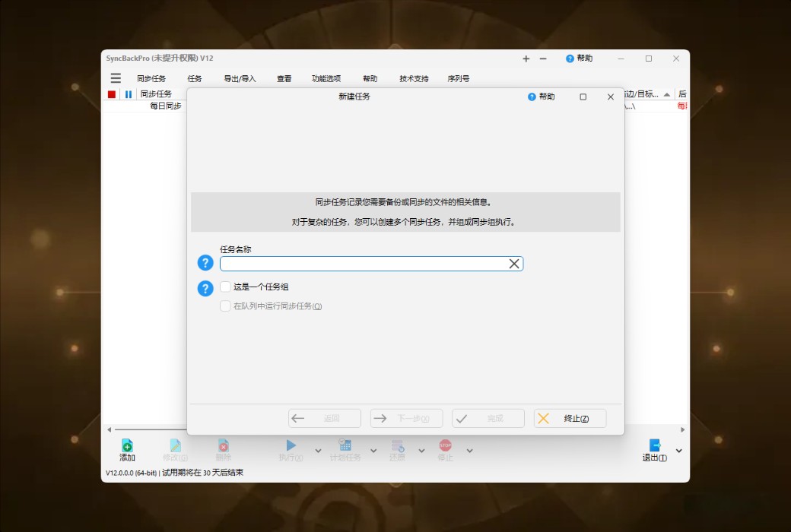Open the dropdown arrow next to 计划任务
The image size is (791, 532).
click(372, 450)
